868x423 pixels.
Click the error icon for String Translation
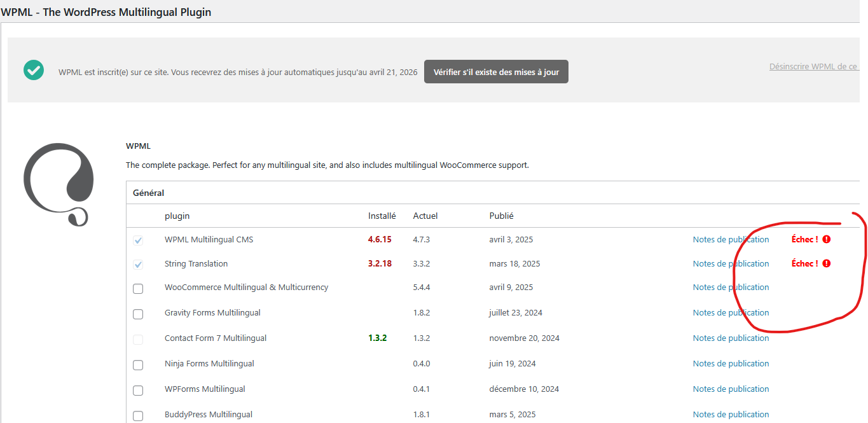(827, 263)
